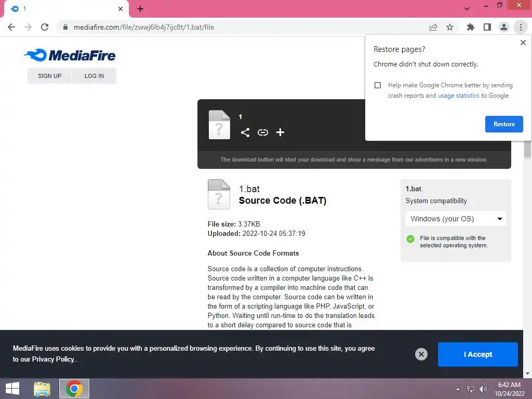Click the plus icon to save file
The image size is (532, 399).
(280, 132)
